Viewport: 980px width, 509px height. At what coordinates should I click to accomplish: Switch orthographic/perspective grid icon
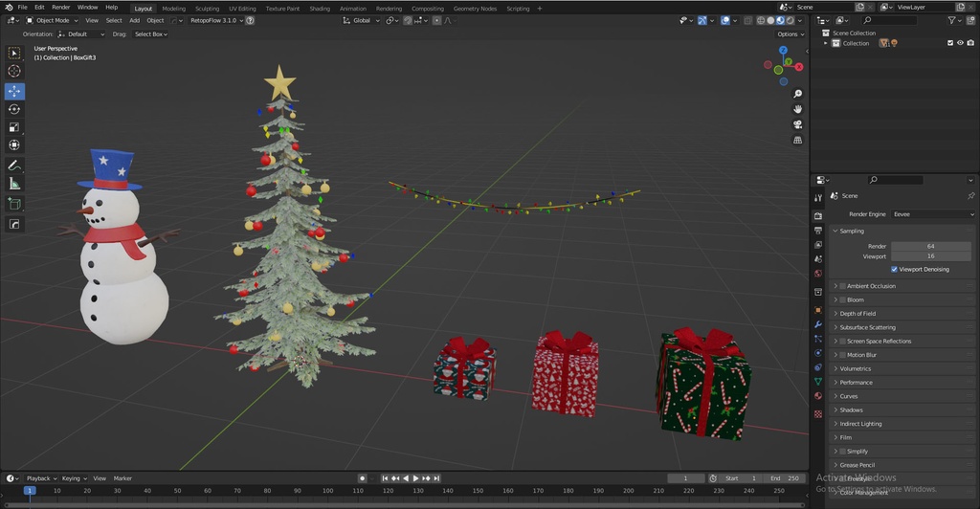pyautogui.click(x=797, y=141)
